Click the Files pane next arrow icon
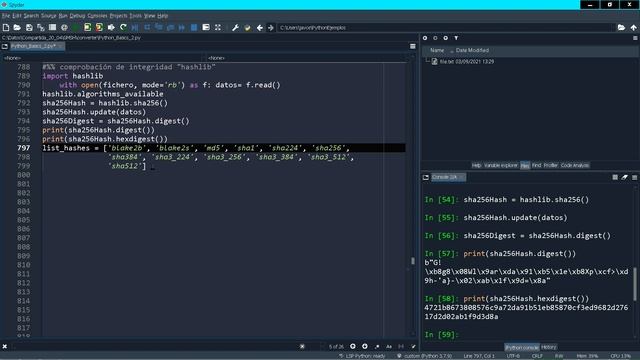 (x=435, y=38)
